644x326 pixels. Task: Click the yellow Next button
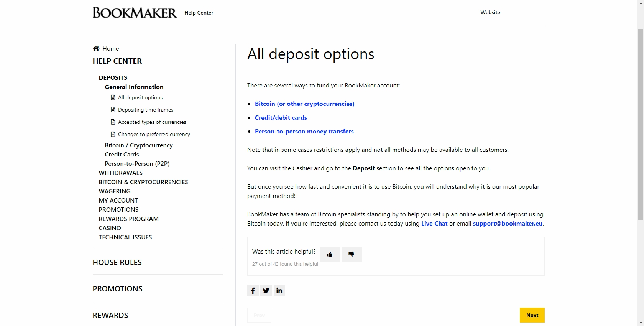coord(532,315)
